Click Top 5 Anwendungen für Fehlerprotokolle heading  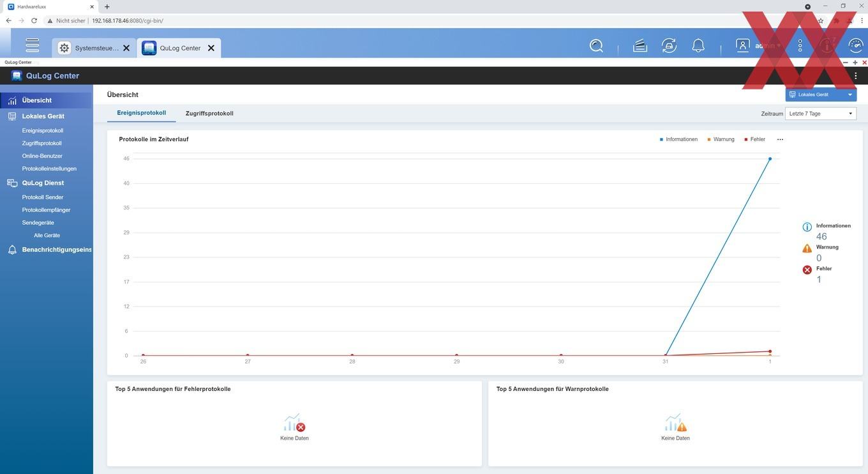173,389
